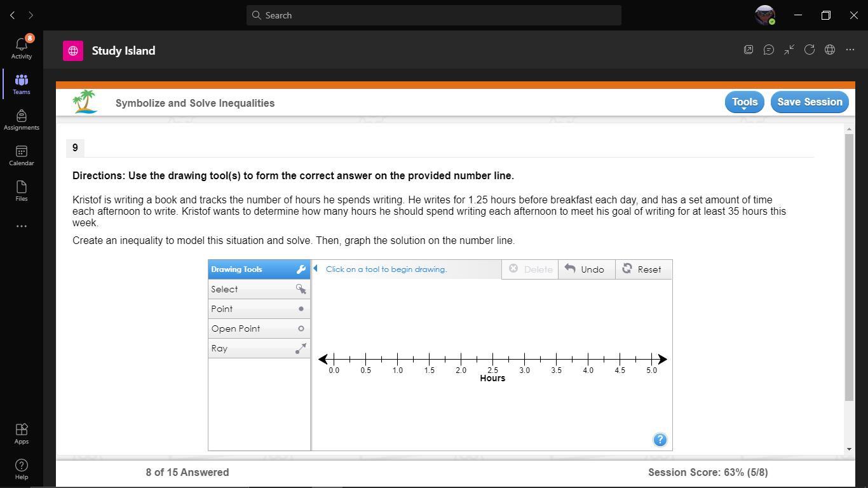Open the tab in website globe icon
The width and height of the screenshot is (868, 488).
(830, 50)
